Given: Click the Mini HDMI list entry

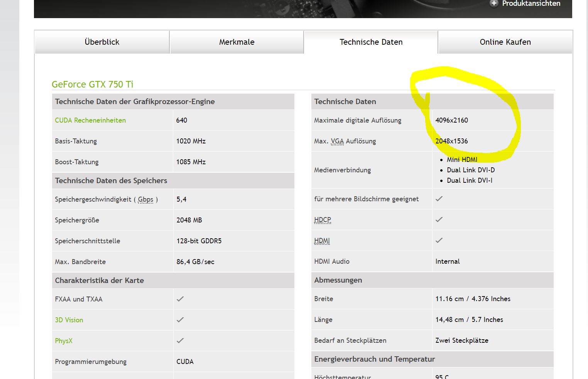Looking at the screenshot, I should 462,160.
